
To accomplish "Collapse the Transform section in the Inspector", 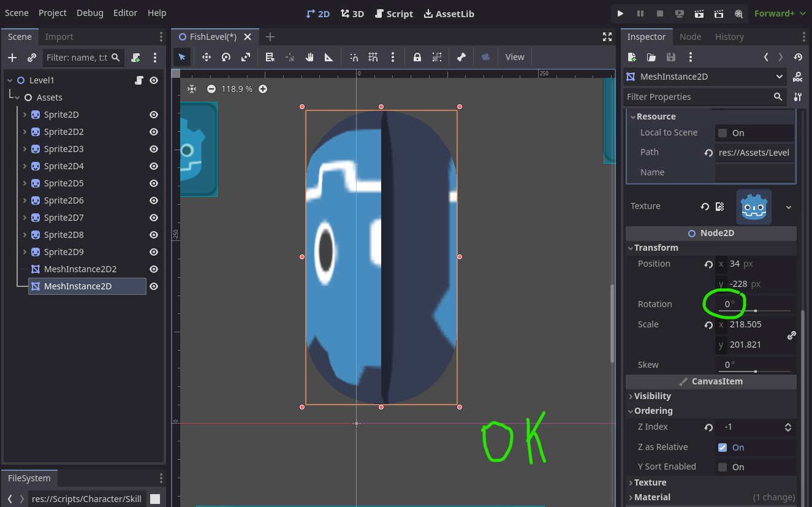I will click(x=632, y=248).
